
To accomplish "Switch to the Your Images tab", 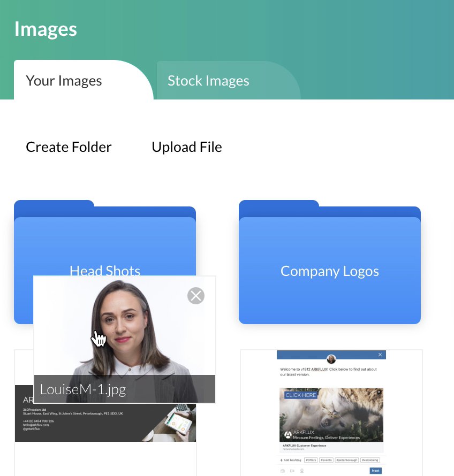I will point(64,81).
